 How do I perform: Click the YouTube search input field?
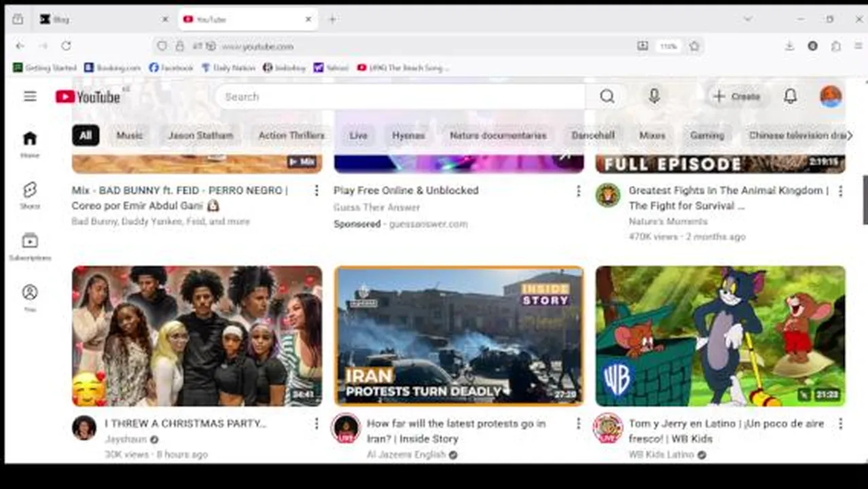click(x=401, y=96)
